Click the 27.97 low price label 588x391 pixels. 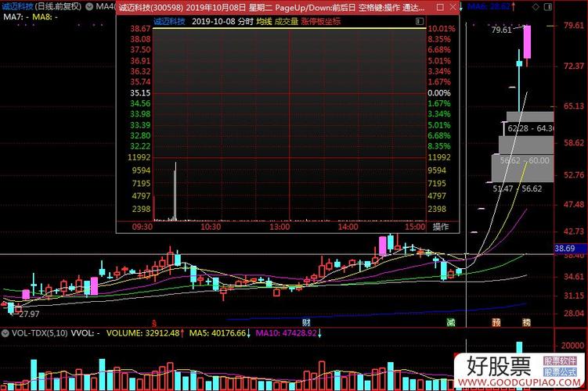[x=29, y=314]
